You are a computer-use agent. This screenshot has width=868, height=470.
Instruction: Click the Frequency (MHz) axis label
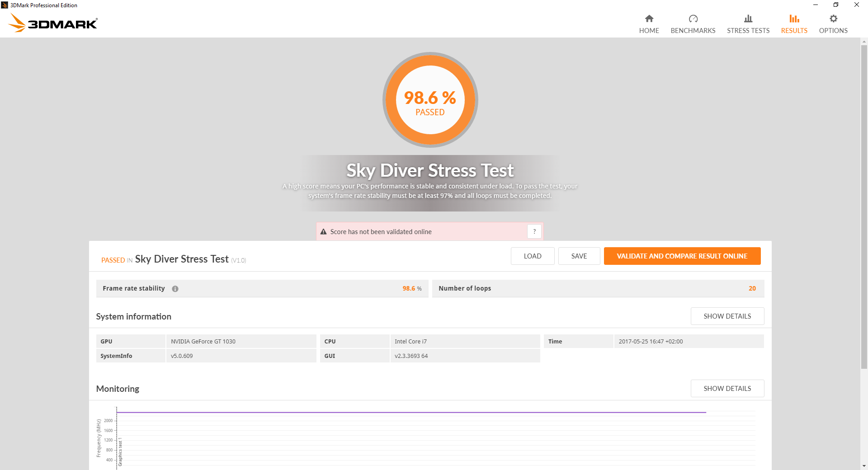[99, 438]
